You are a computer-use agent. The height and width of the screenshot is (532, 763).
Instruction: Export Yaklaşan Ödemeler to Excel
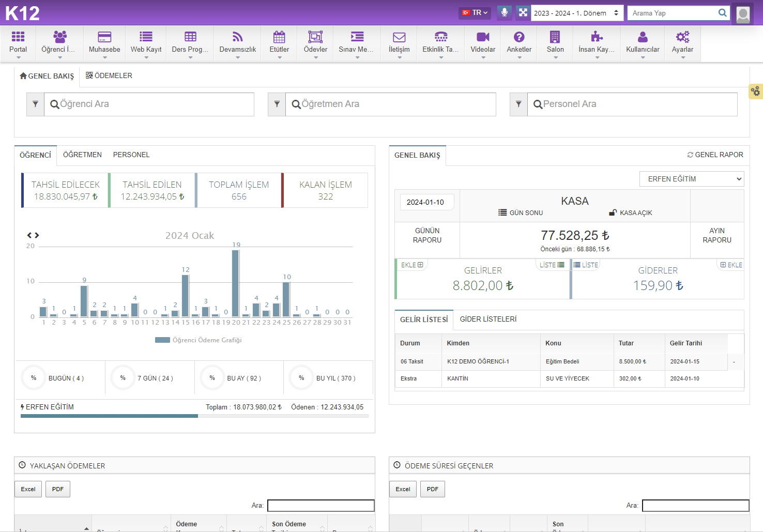[28, 489]
